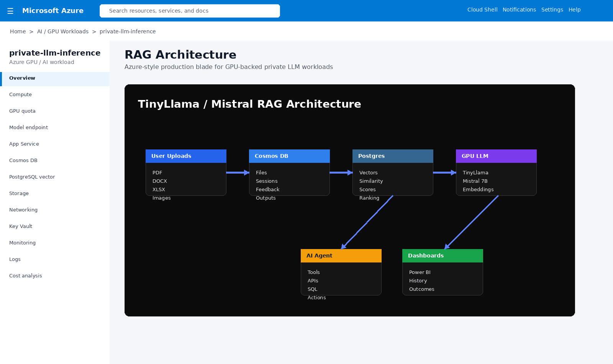The height and width of the screenshot is (364, 613).
Task: Open Cloud Shell
Action: coord(482,10)
